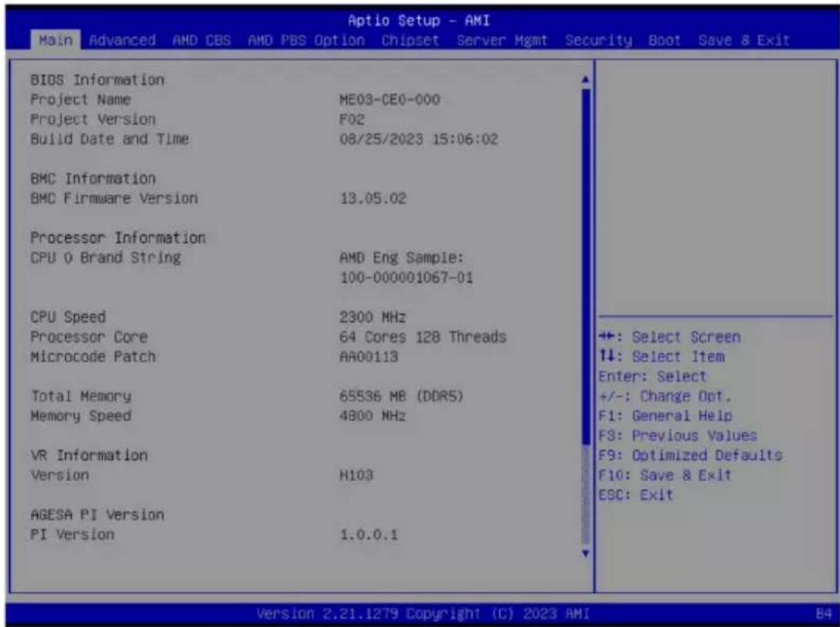The height and width of the screenshot is (627, 840).
Task: Open the Boot tab
Action: coord(665,40)
